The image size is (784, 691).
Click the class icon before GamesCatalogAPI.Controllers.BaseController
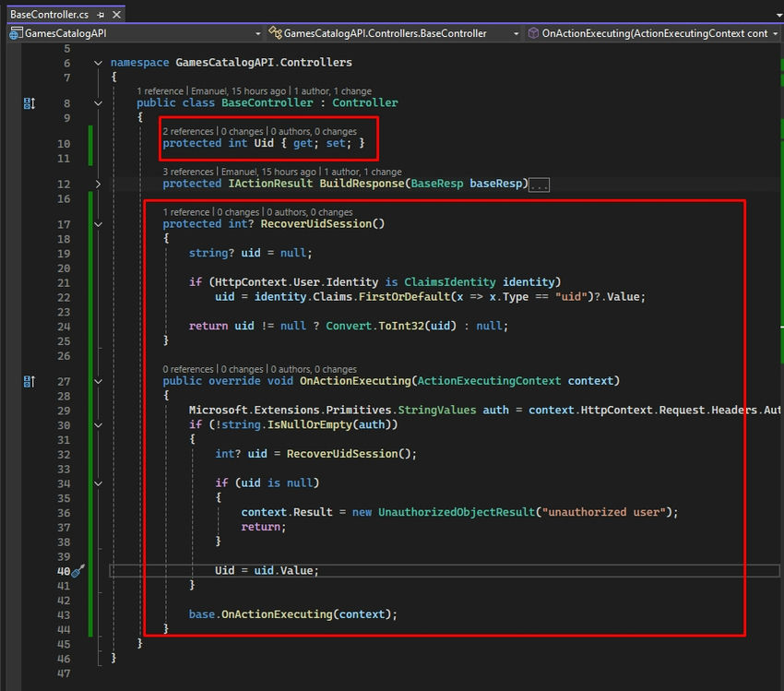click(x=274, y=32)
